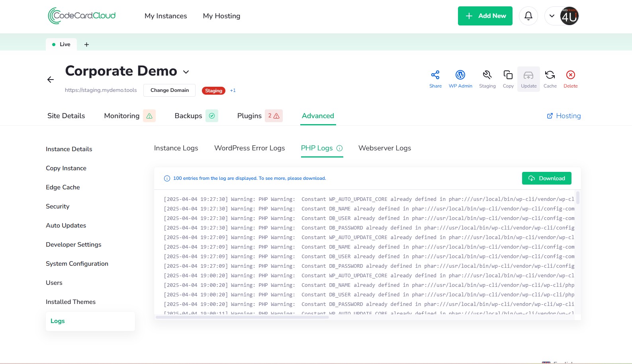Select Security in the sidebar
Screen dimensions: 632x364
58,206
